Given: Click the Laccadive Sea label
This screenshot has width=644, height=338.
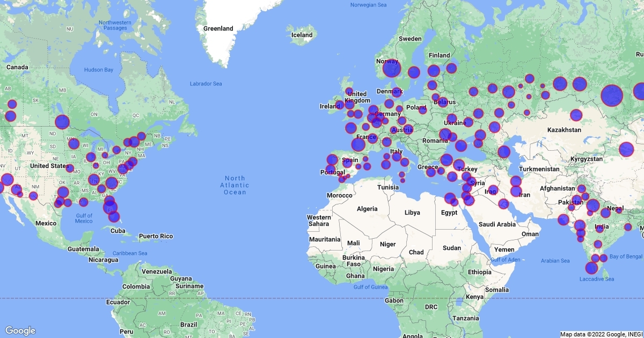Looking at the screenshot, I should coord(597,278).
